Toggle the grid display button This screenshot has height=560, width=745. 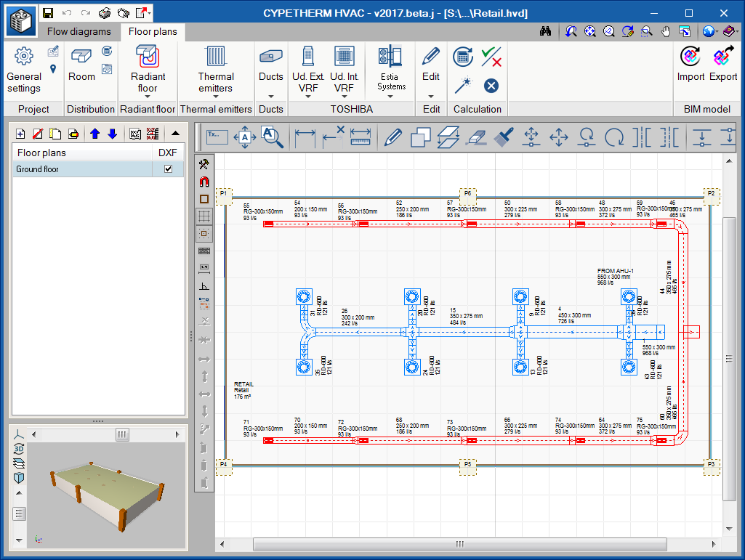[x=204, y=216]
